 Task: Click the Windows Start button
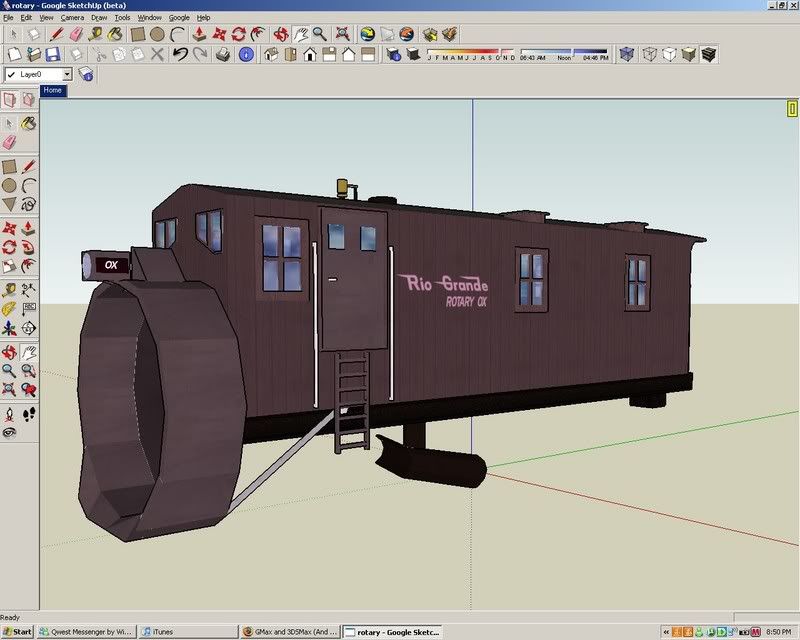click(17, 632)
